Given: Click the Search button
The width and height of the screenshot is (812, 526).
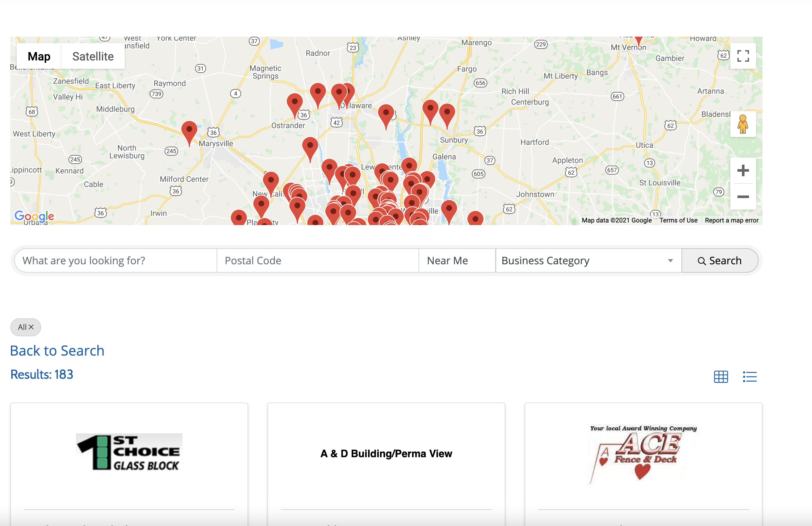Looking at the screenshot, I should point(719,261).
